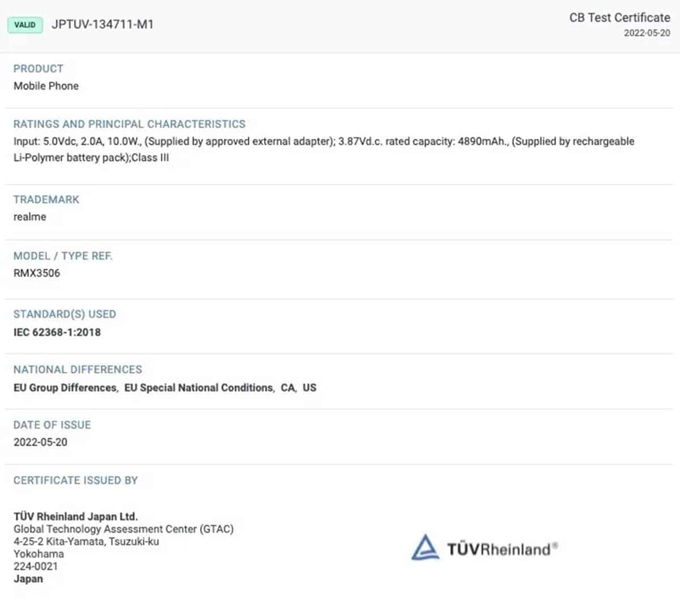Click RATINGS AND PRINCIPAL CHARACTERISTICS label
The image size is (680, 616).
coord(130,124)
